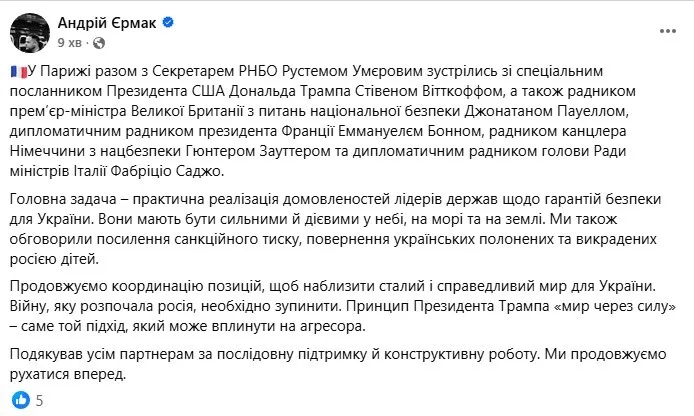Screen dimensions: 694x416
Task: Click the globe public-audience icon
Action: (99, 43)
